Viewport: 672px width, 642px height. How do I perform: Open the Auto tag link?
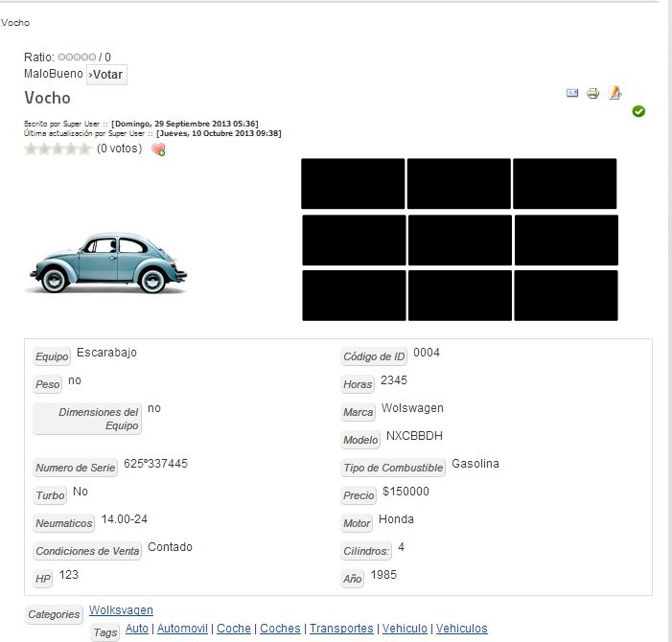(137, 629)
